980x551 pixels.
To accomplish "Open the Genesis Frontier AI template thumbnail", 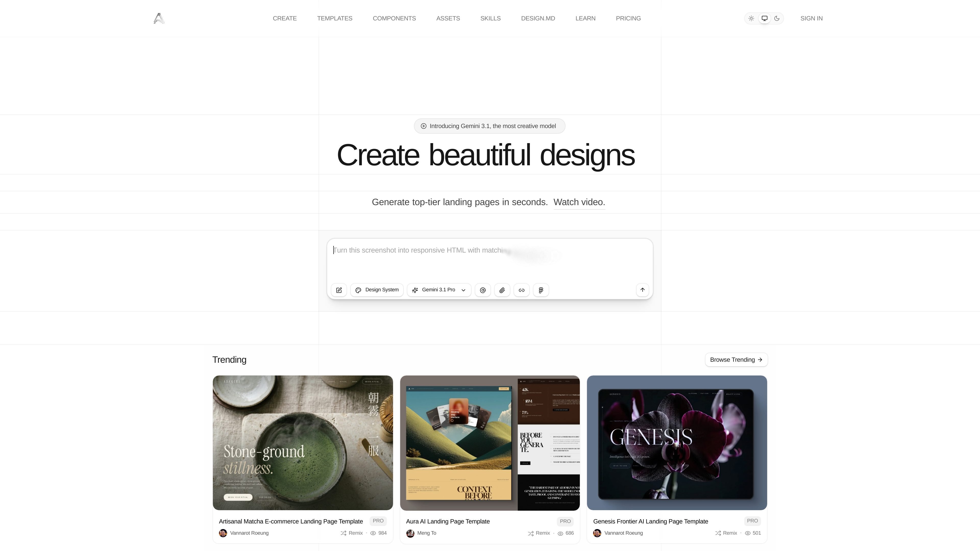I will pos(677,443).
